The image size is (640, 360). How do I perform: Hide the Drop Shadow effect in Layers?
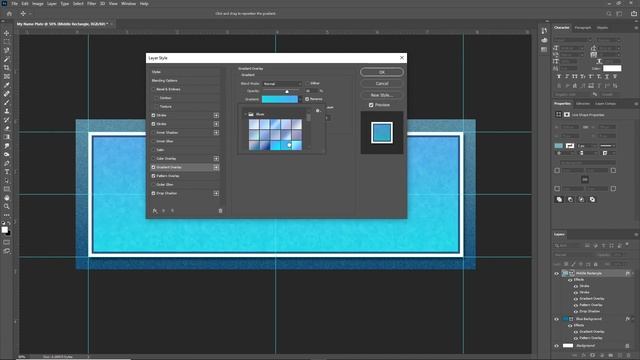[576, 311]
